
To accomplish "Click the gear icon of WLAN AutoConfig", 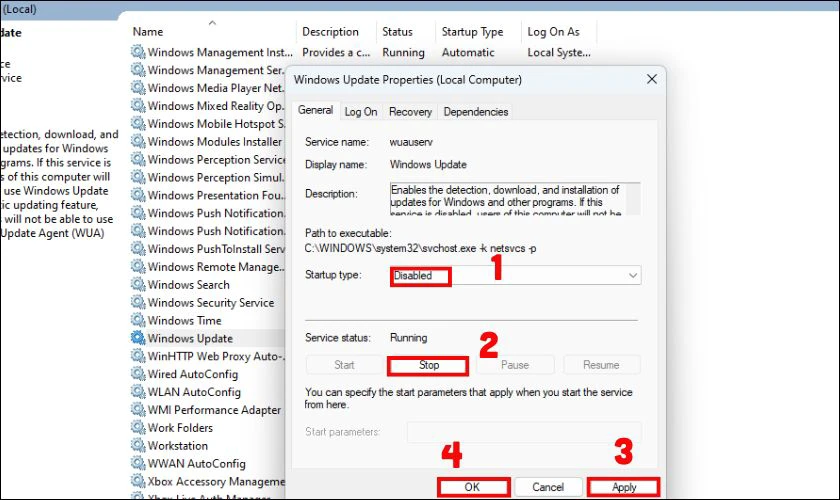I will 138,392.
